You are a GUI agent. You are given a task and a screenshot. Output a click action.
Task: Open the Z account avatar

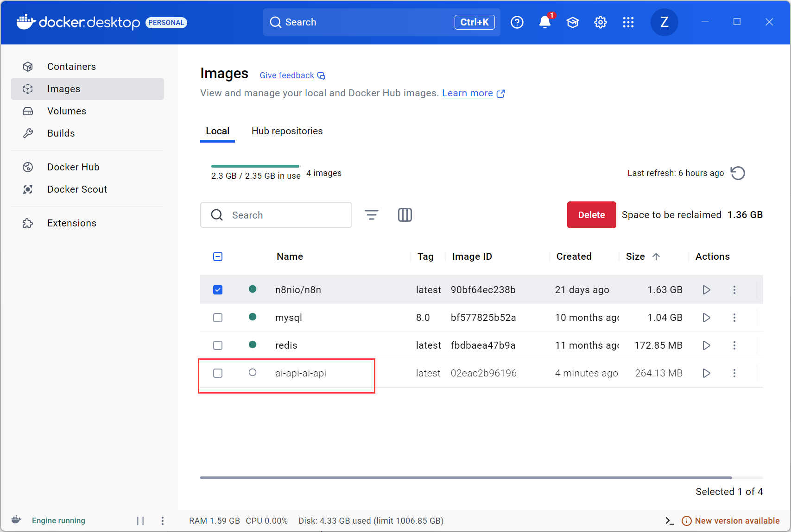coord(664,22)
